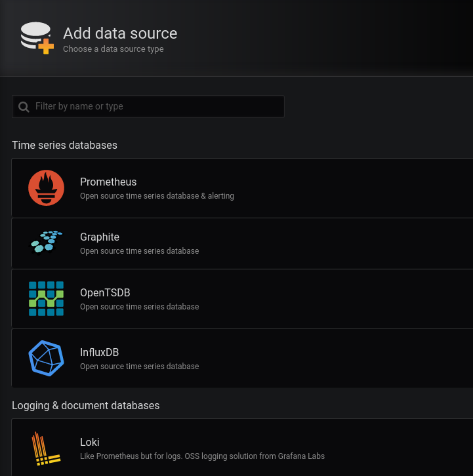Screen dimensions: 473x476
Task: Click the 'Logging & document databases' heading
Action: (86, 406)
